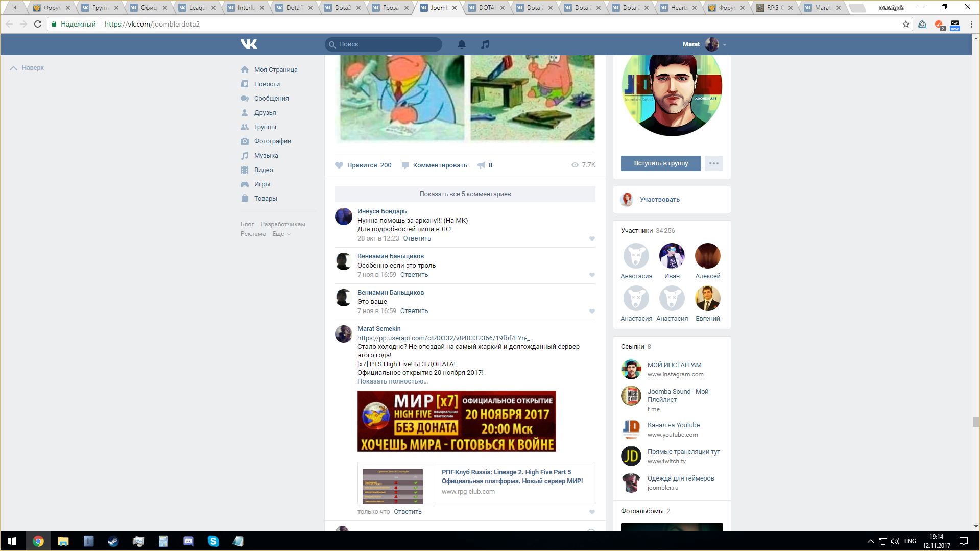Click Вступить в группу button
The image size is (980, 551).
pyautogui.click(x=660, y=163)
